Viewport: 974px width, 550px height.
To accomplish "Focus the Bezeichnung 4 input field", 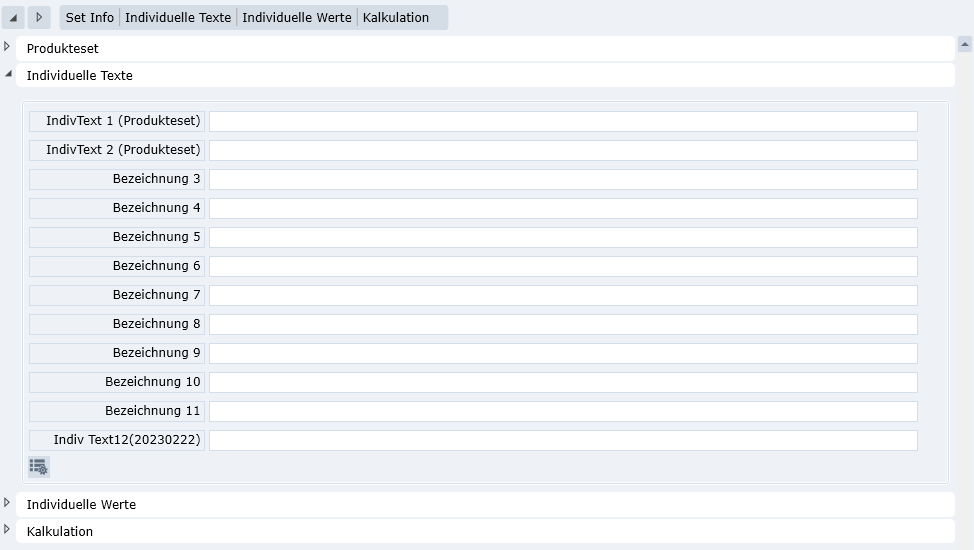I will click(x=563, y=208).
